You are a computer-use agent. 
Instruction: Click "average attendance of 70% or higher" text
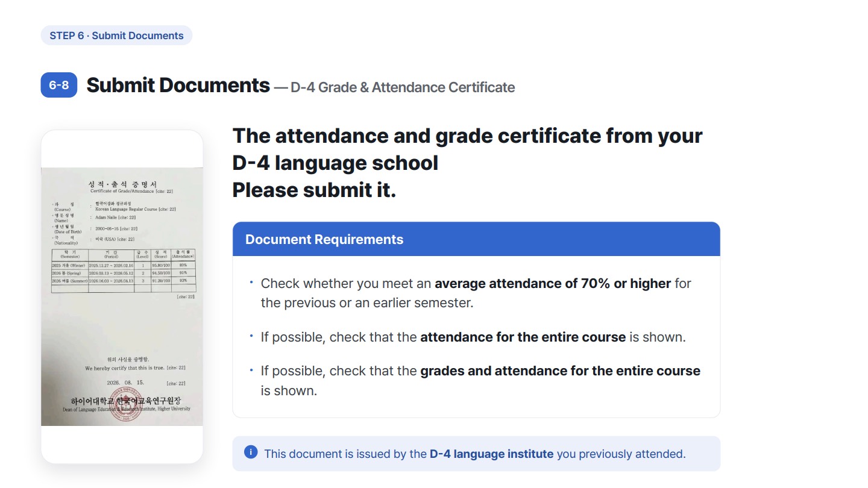point(553,283)
